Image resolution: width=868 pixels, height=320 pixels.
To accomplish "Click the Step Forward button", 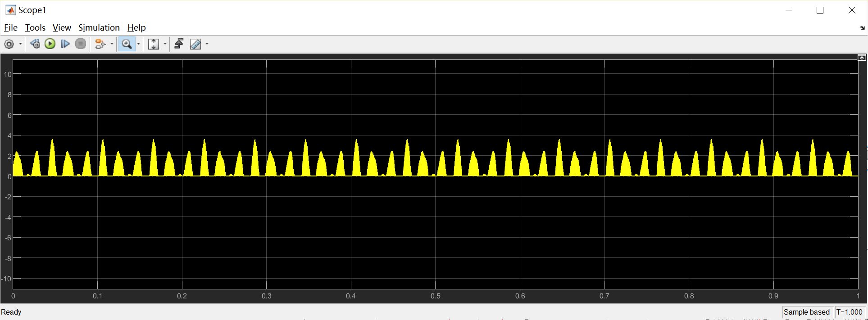I will pos(65,44).
